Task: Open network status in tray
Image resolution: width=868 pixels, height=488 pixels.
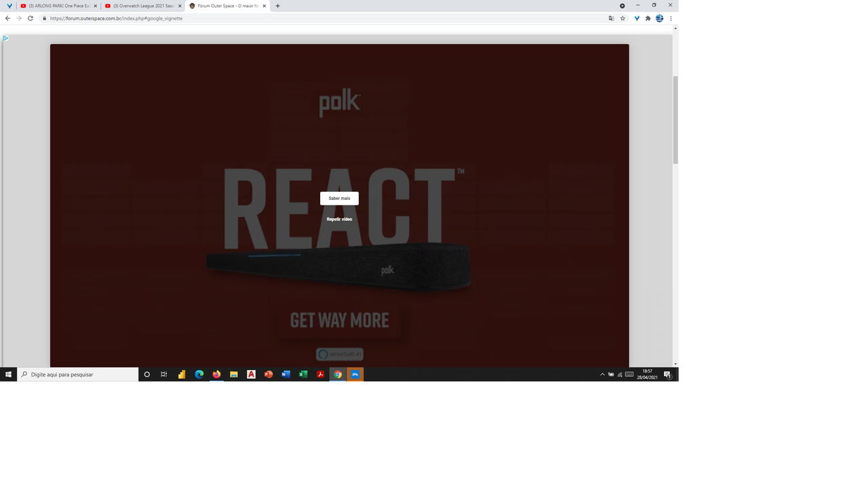Action: coord(620,374)
